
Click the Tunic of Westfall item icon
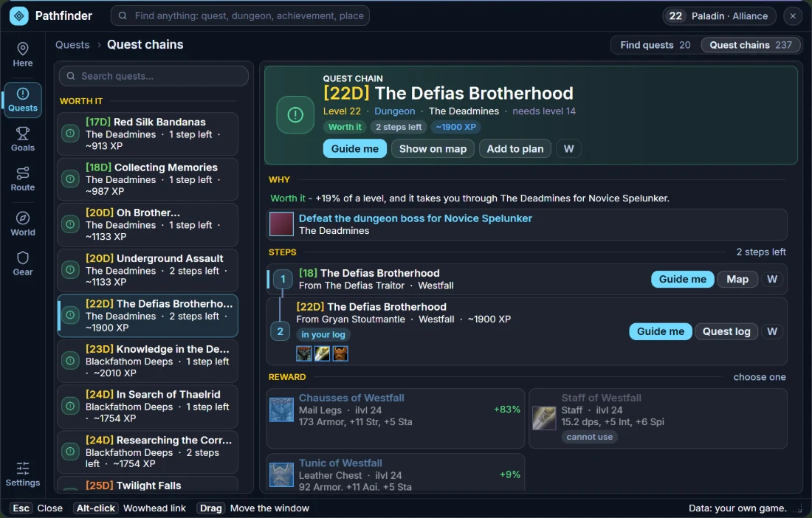pos(282,474)
